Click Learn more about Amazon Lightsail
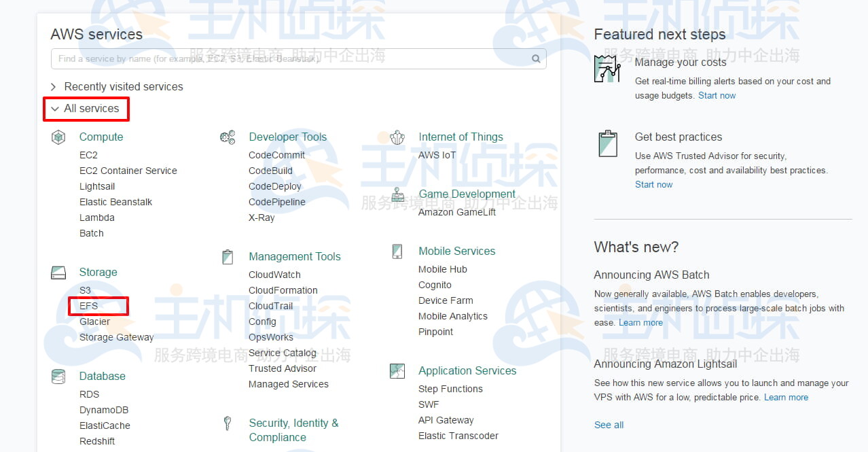Screen dimensions: 868x452 click(786, 397)
